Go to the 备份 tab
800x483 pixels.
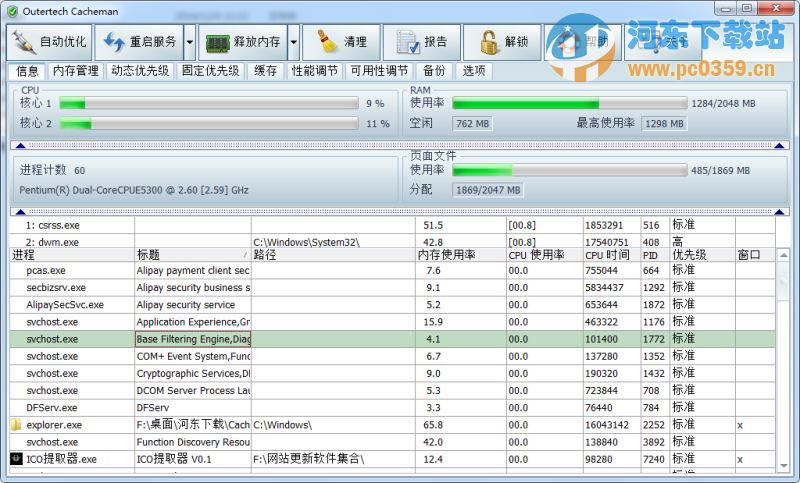point(434,71)
